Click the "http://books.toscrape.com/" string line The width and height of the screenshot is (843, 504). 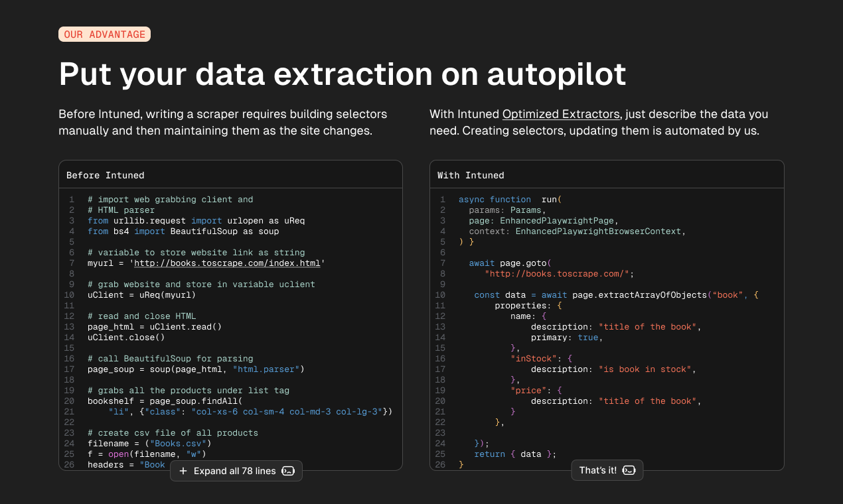[x=560, y=274]
